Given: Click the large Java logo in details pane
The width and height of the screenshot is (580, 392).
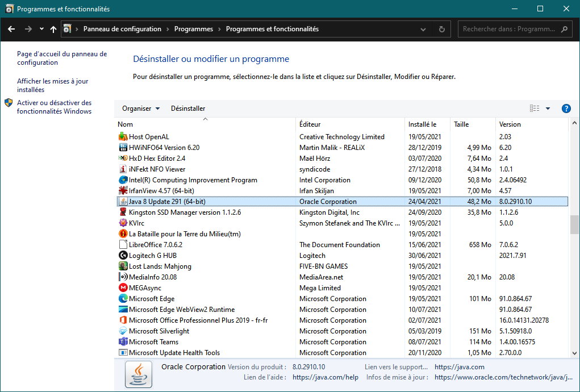Looking at the screenshot, I should (139, 374).
